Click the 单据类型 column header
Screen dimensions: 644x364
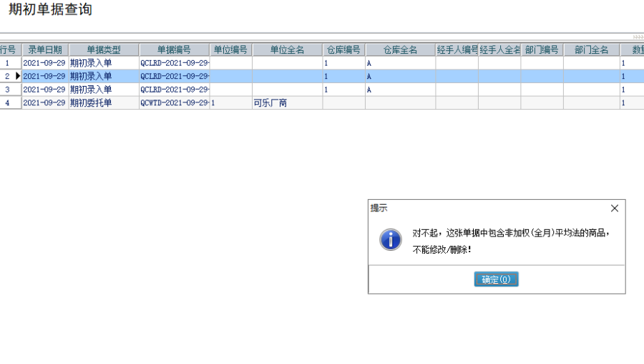[x=104, y=50]
